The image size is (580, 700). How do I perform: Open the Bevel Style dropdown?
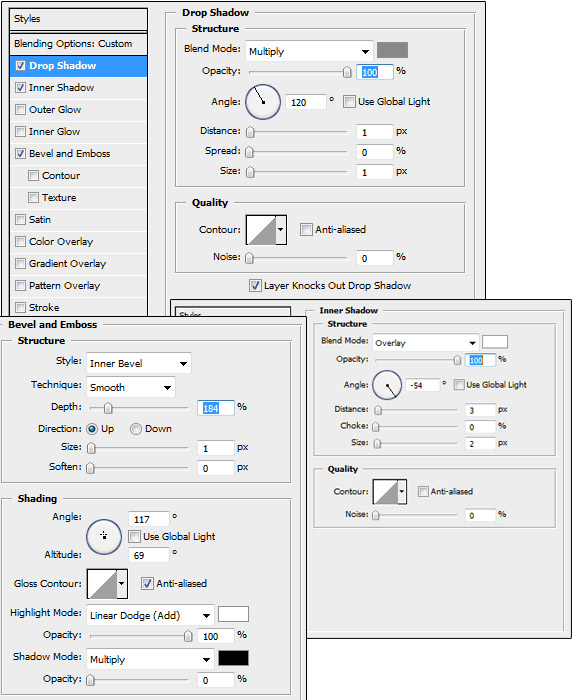tap(139, 363)
